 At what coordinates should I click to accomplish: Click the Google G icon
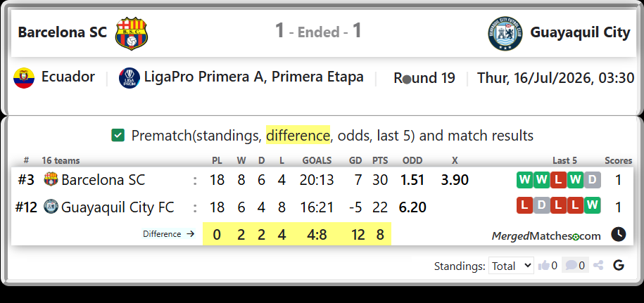[619, 266]
